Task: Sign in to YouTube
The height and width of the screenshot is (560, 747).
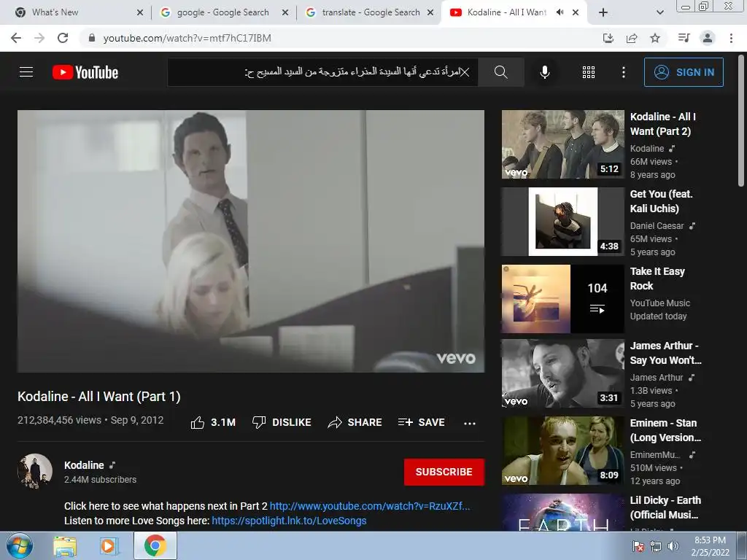Action: pos(684,72)
